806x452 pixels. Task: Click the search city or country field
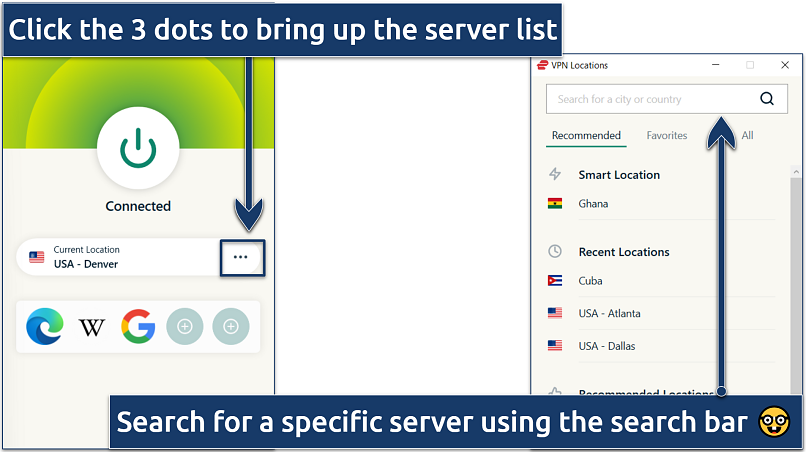[x=666, y=99]
